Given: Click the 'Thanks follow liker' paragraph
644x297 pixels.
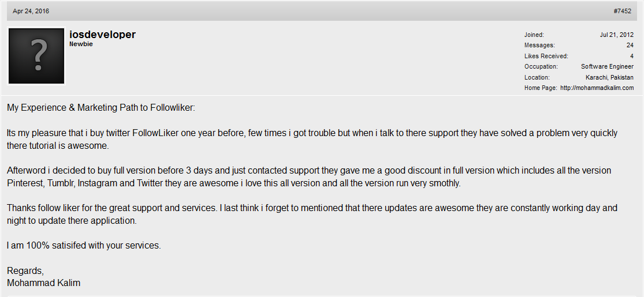Looking at the screenshot, I should tap(312, 214).
